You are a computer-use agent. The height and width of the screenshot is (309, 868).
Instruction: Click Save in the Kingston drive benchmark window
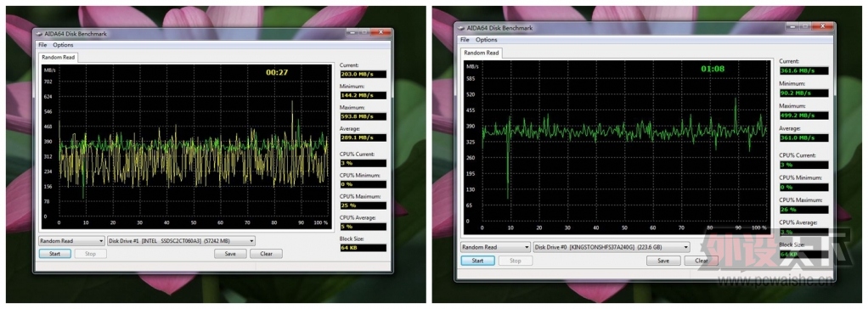click(663, 261)
